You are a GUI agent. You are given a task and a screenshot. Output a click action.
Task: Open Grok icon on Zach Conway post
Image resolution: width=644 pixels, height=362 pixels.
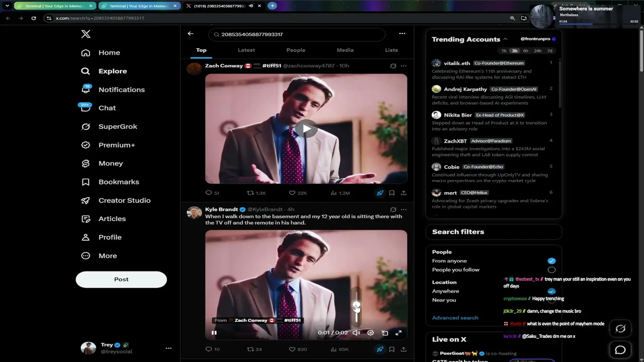pyautogui.click(x=393, y=66)
